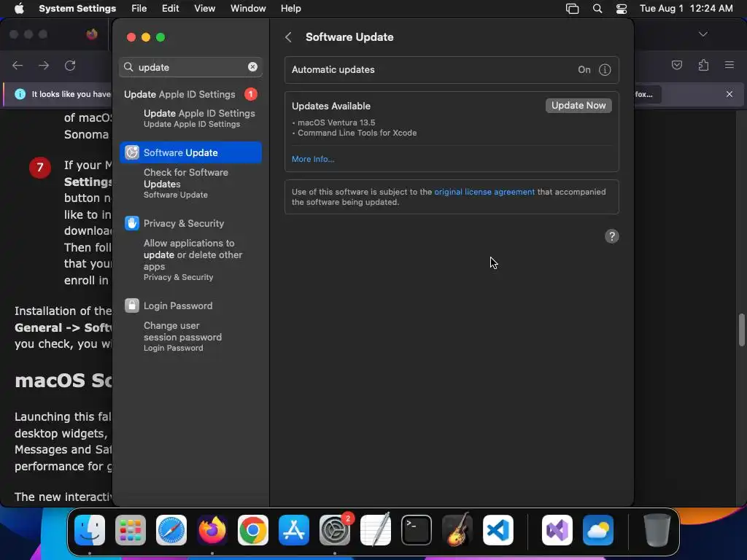Image resolution: width=747 pixels, height=560 pixels.
Task: Open App Store from the Dock
Action: tap(294, 530)
